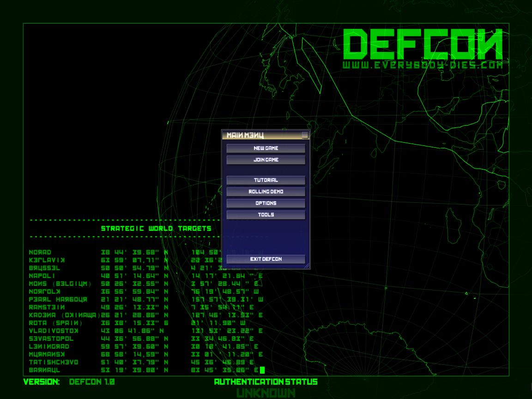Start a New Game from the main menu
Image resolution: width=532 pixels, height=399 pixels.
tap(266, 148)
